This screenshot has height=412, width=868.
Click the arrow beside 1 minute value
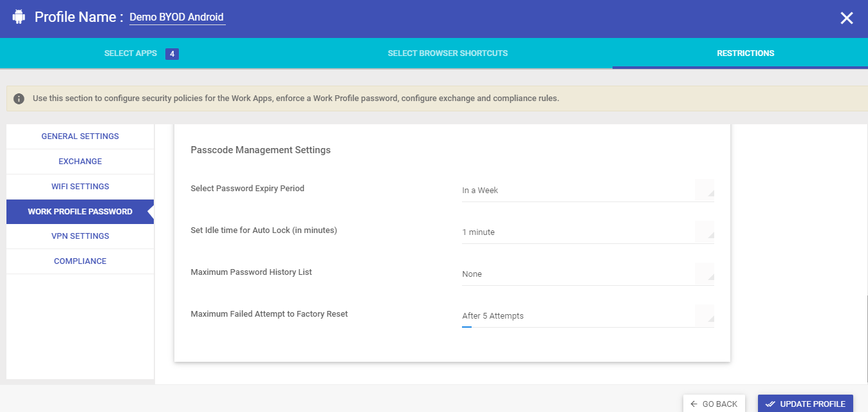click(x=705, y=231)
